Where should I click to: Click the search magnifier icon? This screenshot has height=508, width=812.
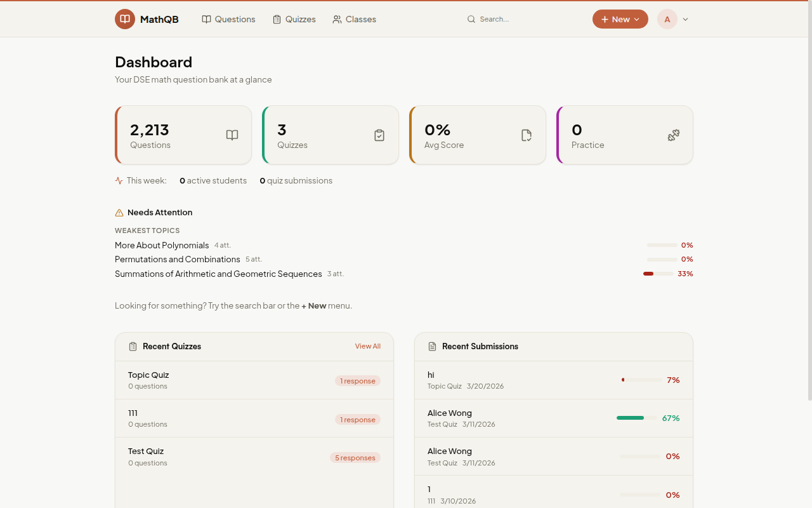pos(471,19)
